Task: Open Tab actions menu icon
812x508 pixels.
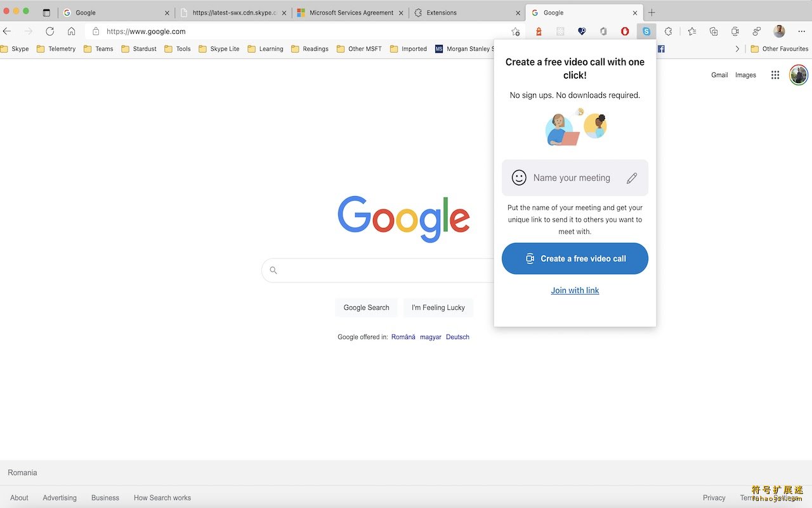Action: [46, 13]
